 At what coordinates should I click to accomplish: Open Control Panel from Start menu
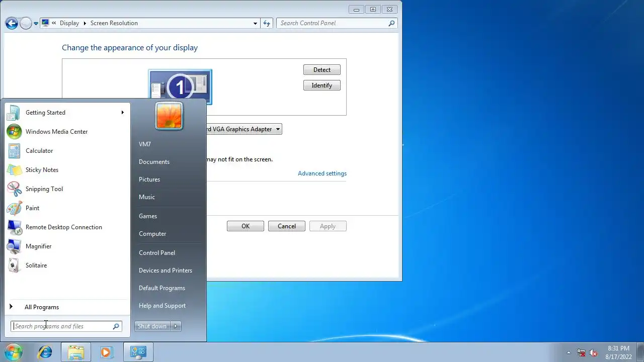point(157,253)
